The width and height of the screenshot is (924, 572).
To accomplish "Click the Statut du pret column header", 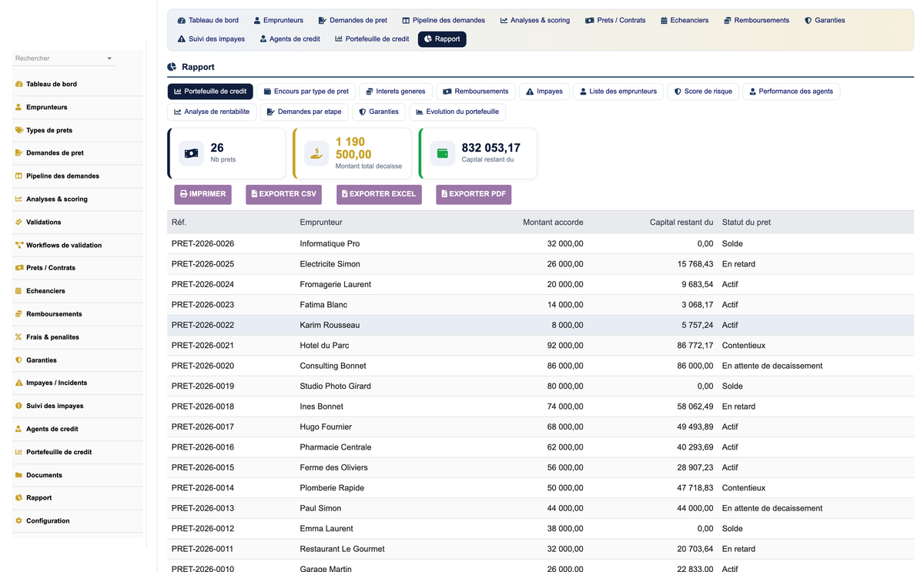I will 746,222.
